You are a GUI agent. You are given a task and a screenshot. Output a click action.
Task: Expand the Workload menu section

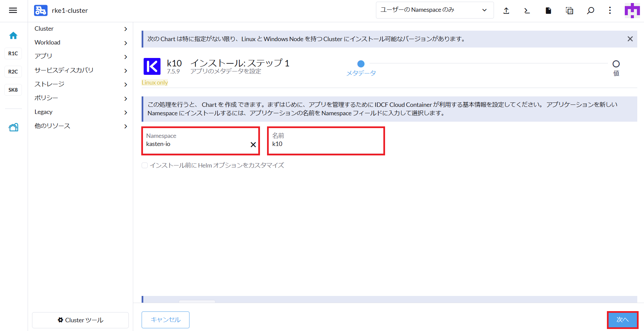point(81,42)
